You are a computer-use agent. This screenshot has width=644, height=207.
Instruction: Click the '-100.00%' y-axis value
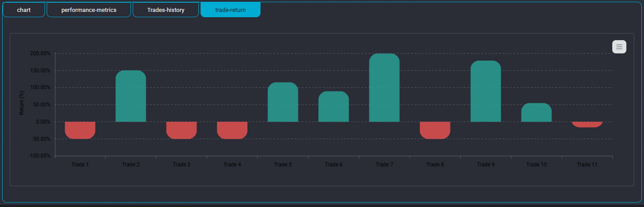(39, 156)
